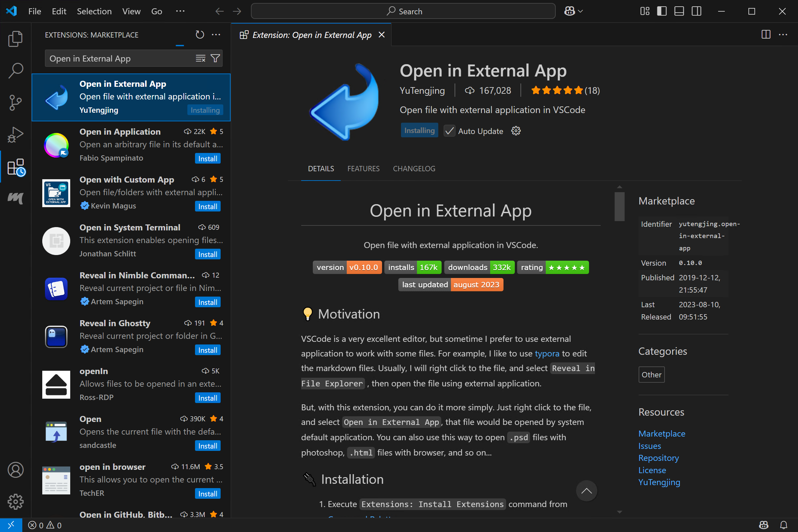The width and height of the screenshot is (798, 532).
Task: Click the scroll-to-top arrow button
Action: tap(586, 491)
